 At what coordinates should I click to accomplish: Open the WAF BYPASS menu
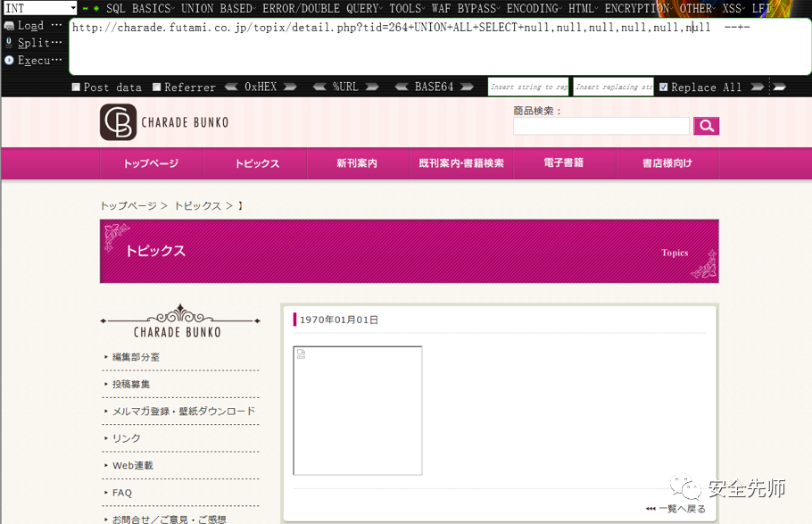point(466,9)
